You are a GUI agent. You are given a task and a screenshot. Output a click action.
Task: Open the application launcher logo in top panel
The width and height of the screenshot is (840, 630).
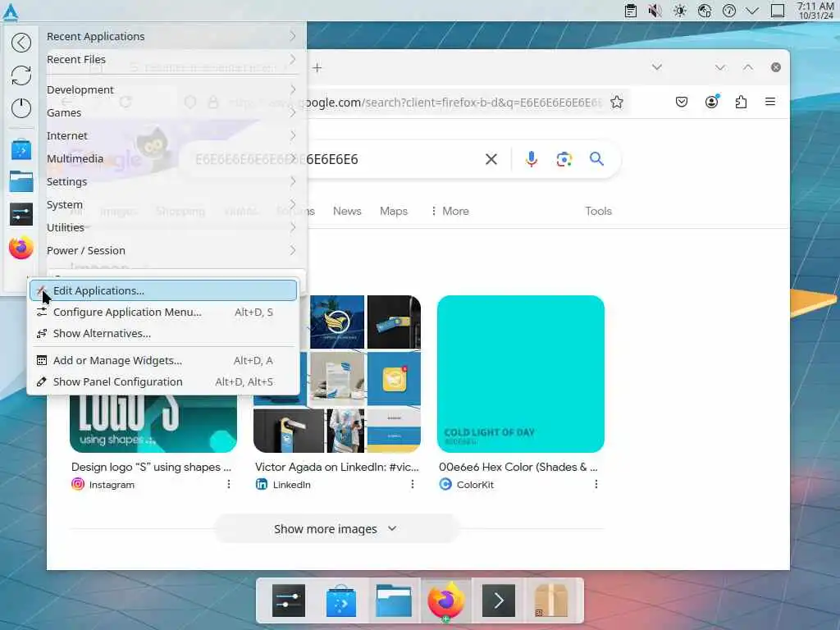click(x=11, y=11)
